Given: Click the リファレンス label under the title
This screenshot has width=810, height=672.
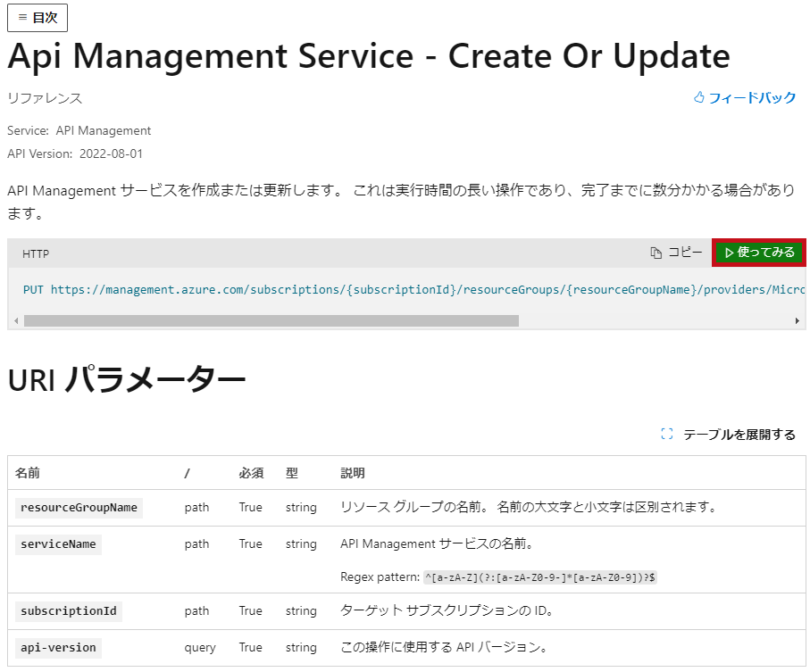Looking at the screenshot, I should click(45, 98).
